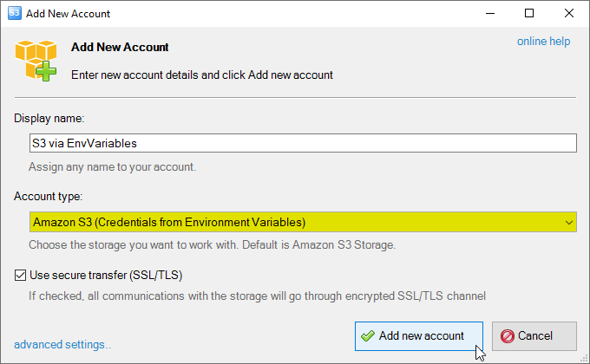Click the green checkmark on Add new account
The image size is (590, 364).
tap(368, 335)
